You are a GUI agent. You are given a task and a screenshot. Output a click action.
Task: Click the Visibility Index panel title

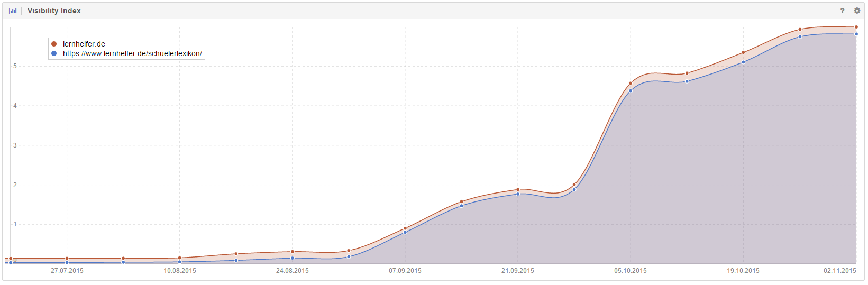(x=54, y=11)
